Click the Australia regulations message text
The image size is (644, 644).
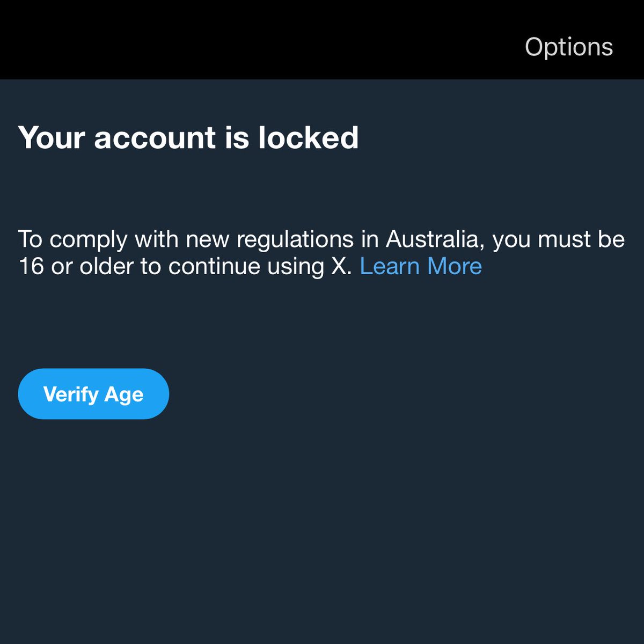(x=321, y=253)
